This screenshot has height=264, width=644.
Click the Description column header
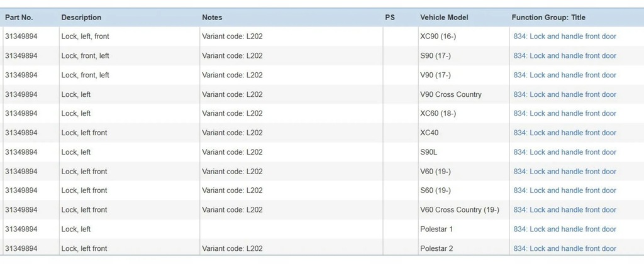[x=81, y=18]
